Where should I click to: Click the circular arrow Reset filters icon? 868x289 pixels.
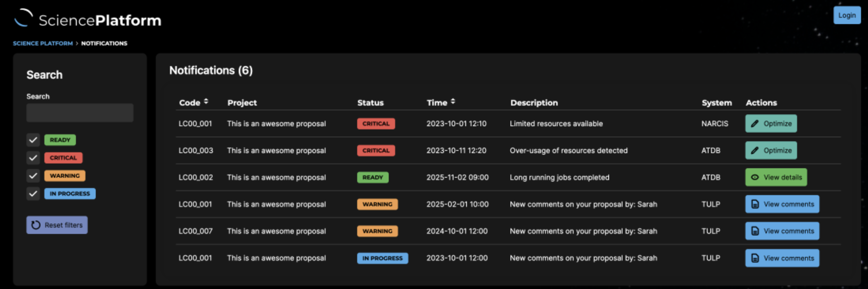click(x=36, y=225)
